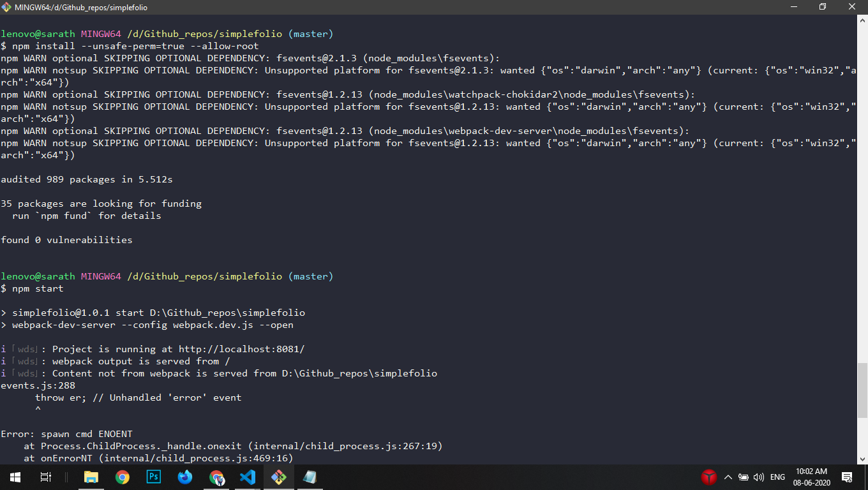Open the Start menu
Image resolution: width=868 pixels, height=490 pixels.
point(14,477)
